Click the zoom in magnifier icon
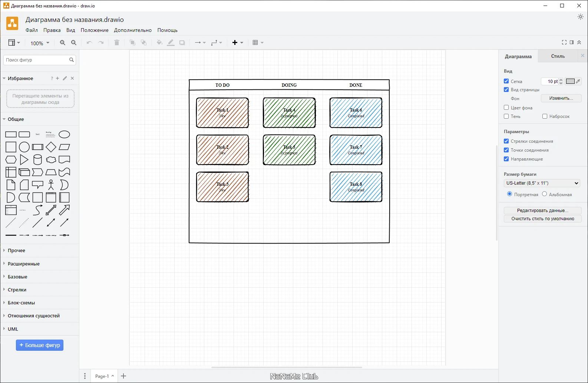The width and height of the screenshot is (588, 383). click(x=62, y=43)
